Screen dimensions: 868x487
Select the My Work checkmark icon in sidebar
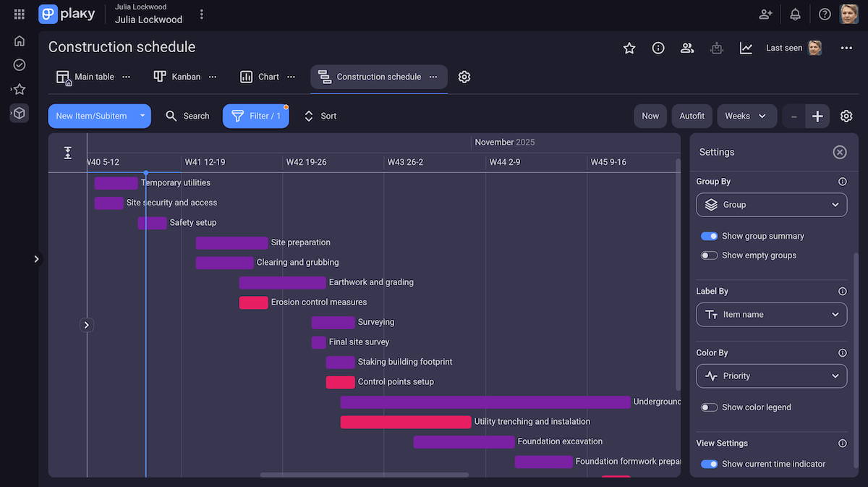19,64
